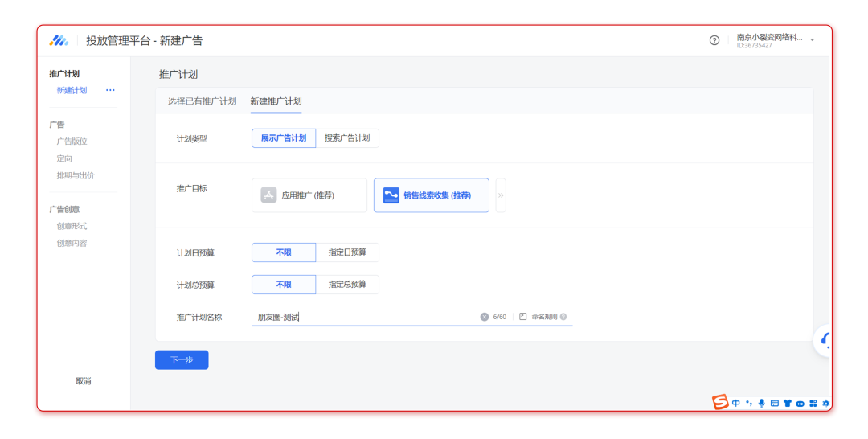Viewport: 868px width, 439px height.
Task: Select 展示广告计划 plan type
Action: [x=284, y=138]
